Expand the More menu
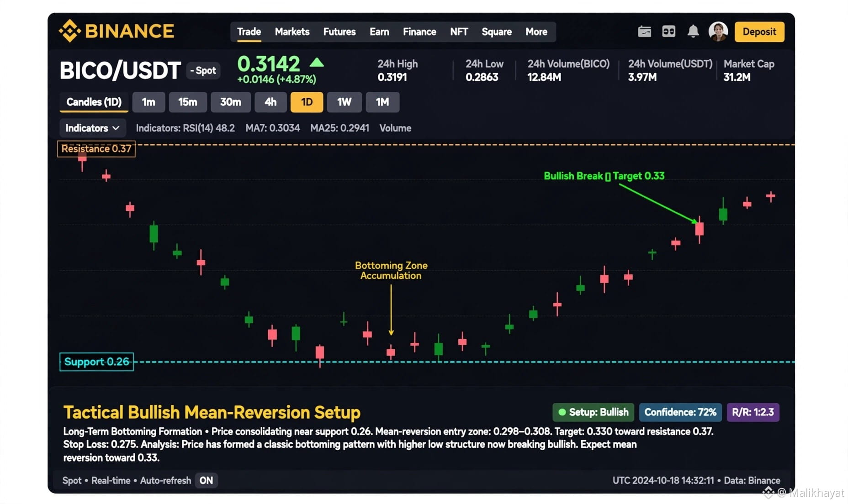Image resolution: width=848 pixels, height=504 pixels. click(536, 31)
